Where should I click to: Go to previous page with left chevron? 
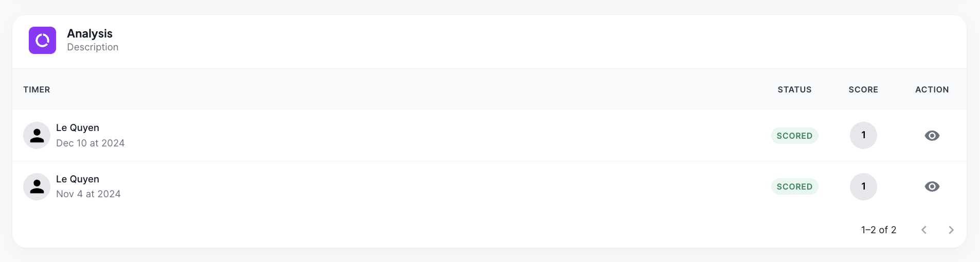click(924, 230)
